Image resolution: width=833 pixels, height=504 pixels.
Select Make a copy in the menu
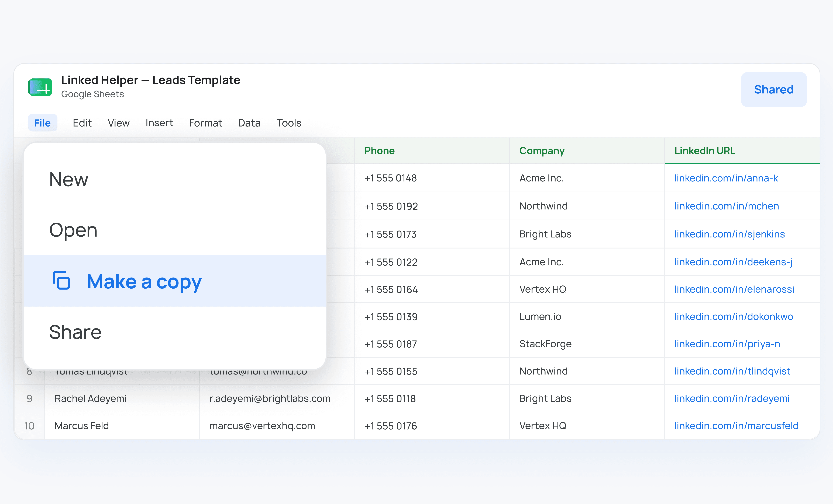(x=175, y=281)
